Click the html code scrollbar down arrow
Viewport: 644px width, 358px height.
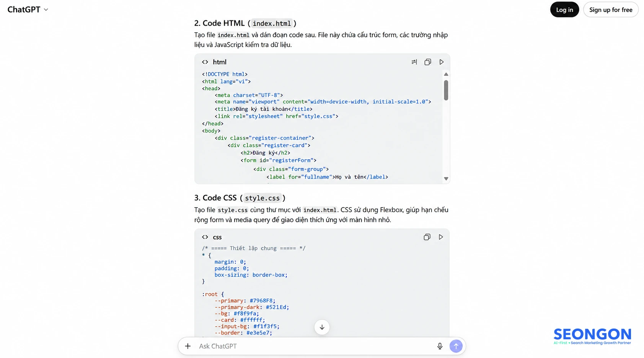(x=446, y=179)
